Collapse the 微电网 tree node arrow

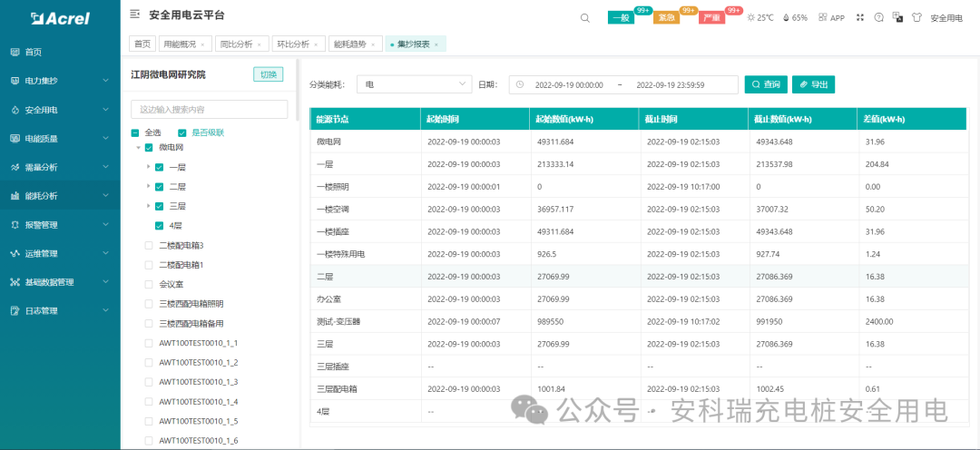pos(137,148)
